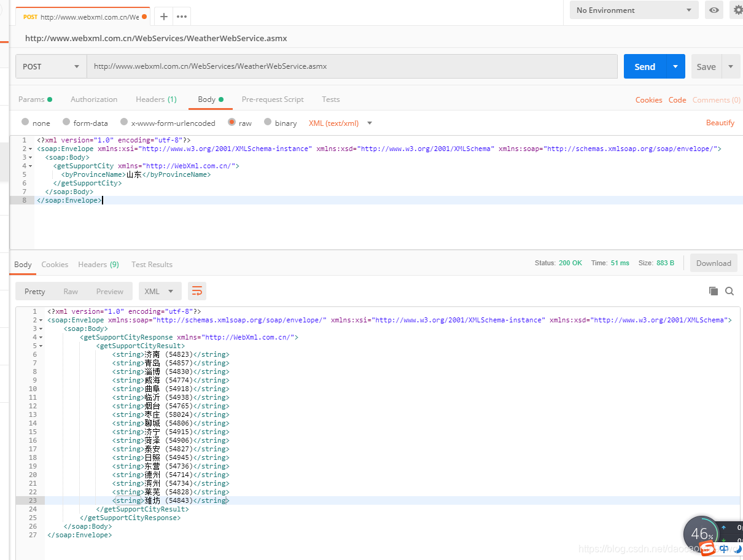Image resolution: width=743 pixels, height=560 pixels.
Task: Open the No Environment dropdown
Action: pos(634,10)
